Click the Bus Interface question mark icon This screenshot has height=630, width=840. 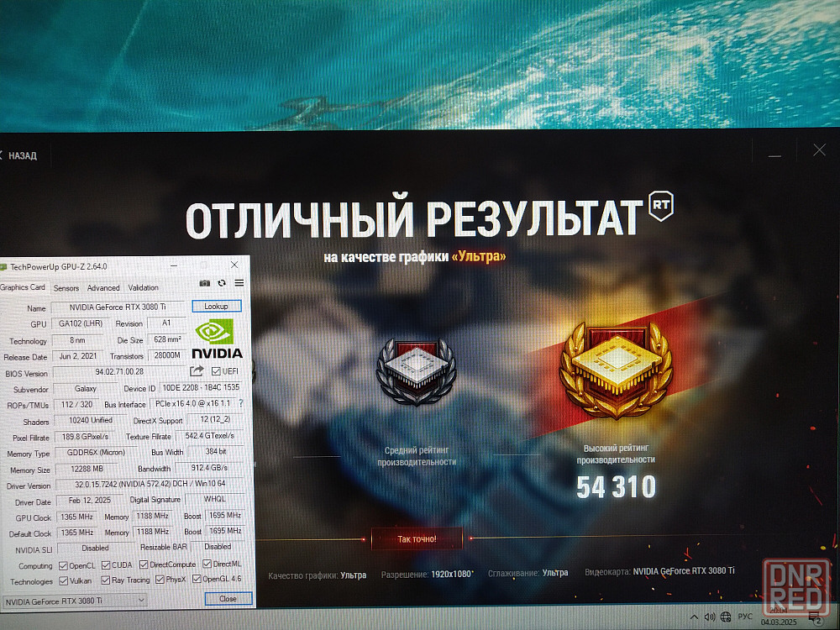click(241, 403)
